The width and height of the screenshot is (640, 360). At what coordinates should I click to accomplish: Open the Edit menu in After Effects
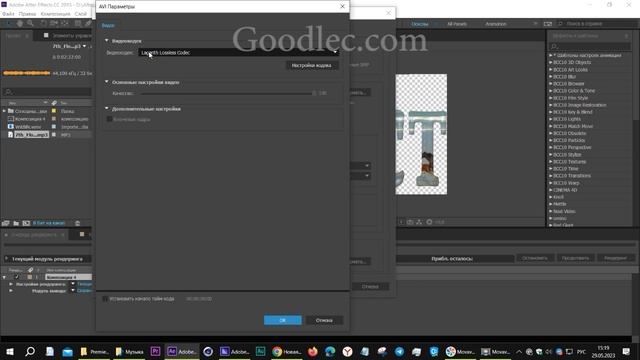(27, 14)
